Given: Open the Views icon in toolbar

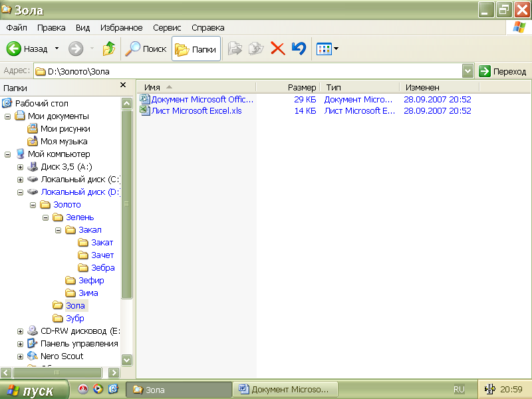Looking at the screenshot, I should pos(325,49).
